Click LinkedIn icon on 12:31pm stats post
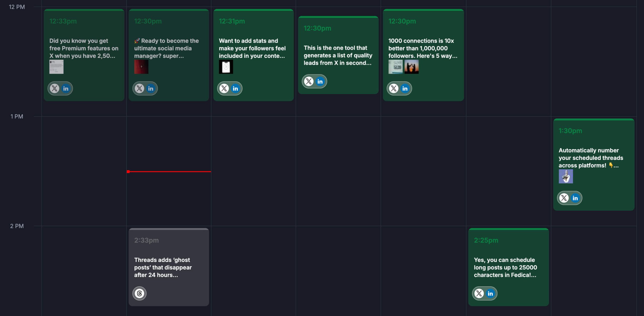 click(235, 88)
